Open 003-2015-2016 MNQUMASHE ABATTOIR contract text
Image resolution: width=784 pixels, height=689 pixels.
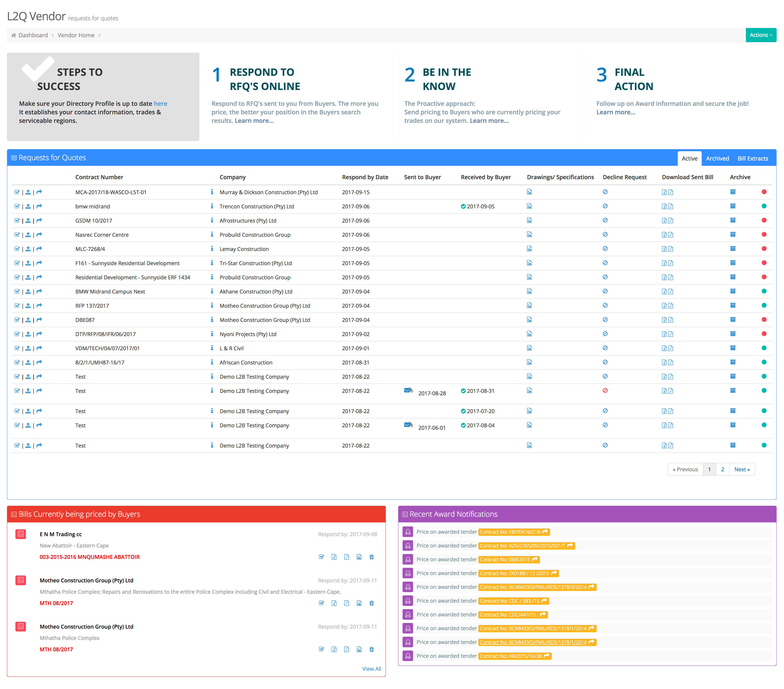tap(89, 557)
